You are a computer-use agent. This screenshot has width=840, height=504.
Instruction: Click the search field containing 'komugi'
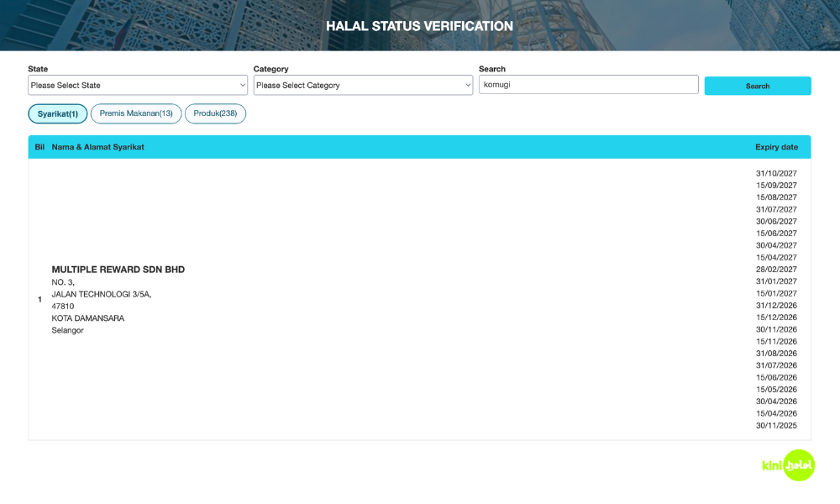(x=588, y=85)
